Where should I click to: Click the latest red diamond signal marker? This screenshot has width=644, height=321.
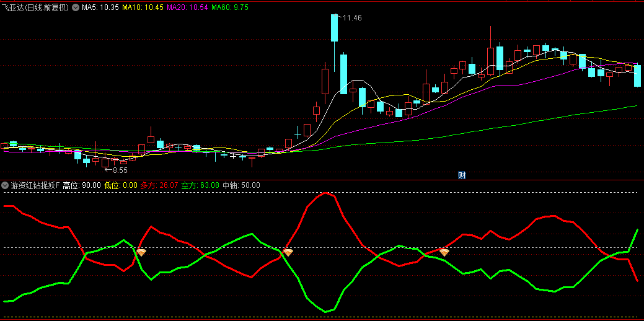[x=444, y=252]
